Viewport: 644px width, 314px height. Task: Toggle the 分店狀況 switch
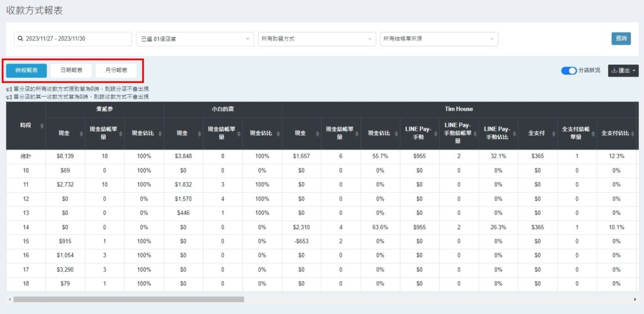569,70
